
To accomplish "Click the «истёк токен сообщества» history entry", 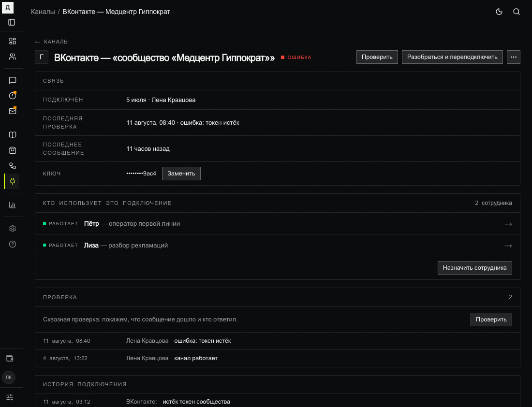I will click(x=196, y=402).
